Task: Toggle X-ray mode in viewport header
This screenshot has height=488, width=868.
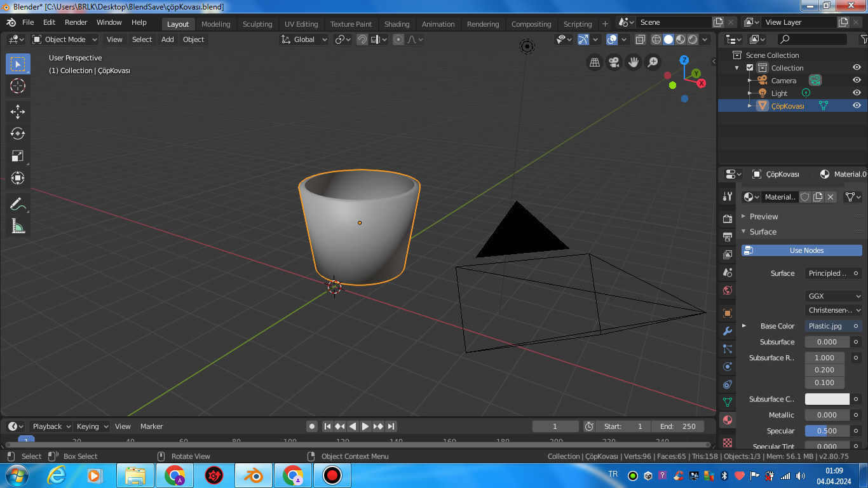Action: click(x=640, y=39)
